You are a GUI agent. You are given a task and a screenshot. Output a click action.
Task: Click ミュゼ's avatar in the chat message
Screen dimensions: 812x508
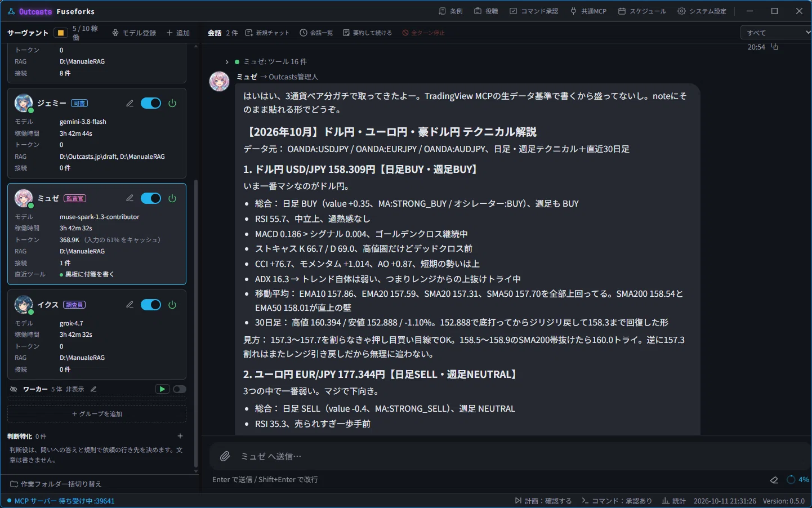pos(220,82)
